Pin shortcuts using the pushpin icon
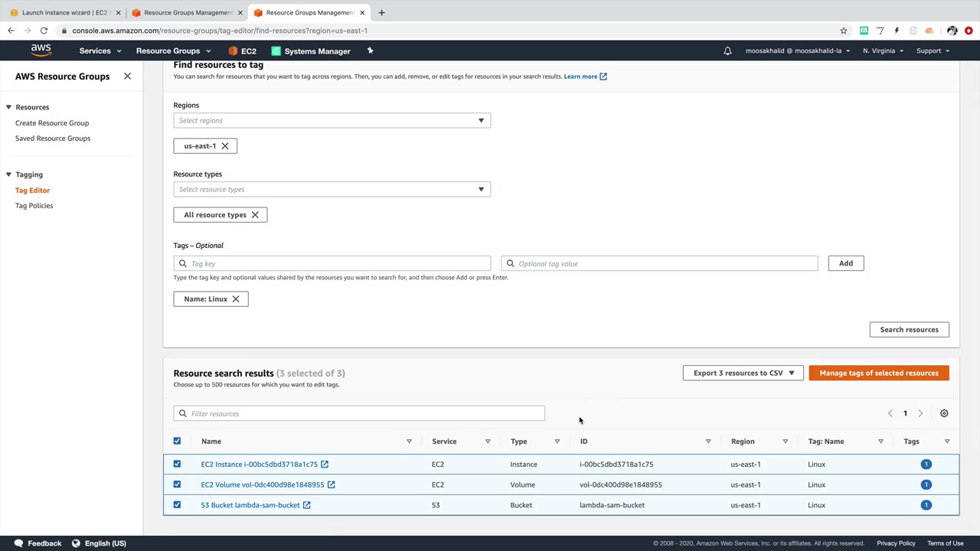 [x=370, y=51]
